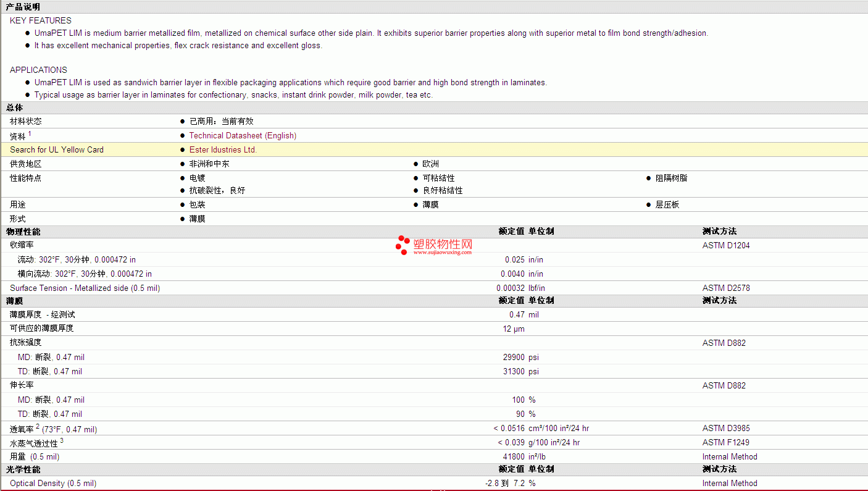Select the 光学性能 section header
This screenshot has height=491, width=868.
(x=23, y=469)
